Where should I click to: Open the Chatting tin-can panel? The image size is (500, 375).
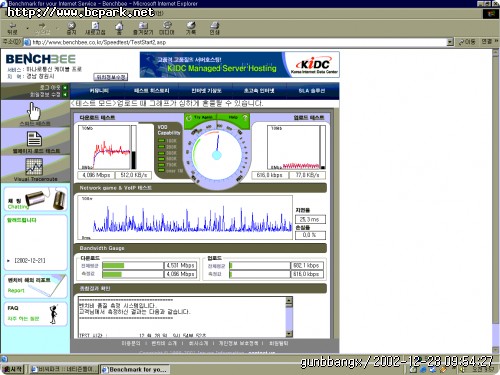click(x=36, y=199)
